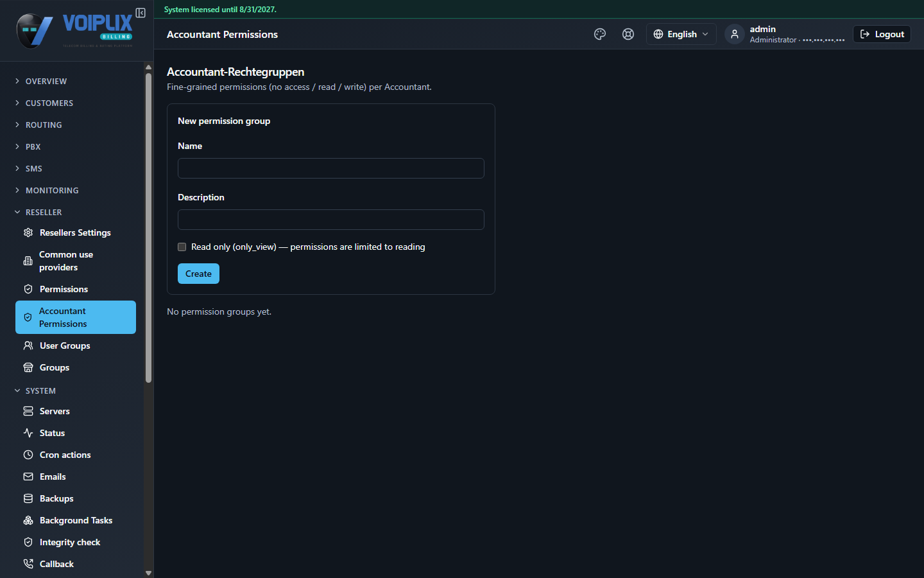Open the Servers page

[x=76, y=411]
